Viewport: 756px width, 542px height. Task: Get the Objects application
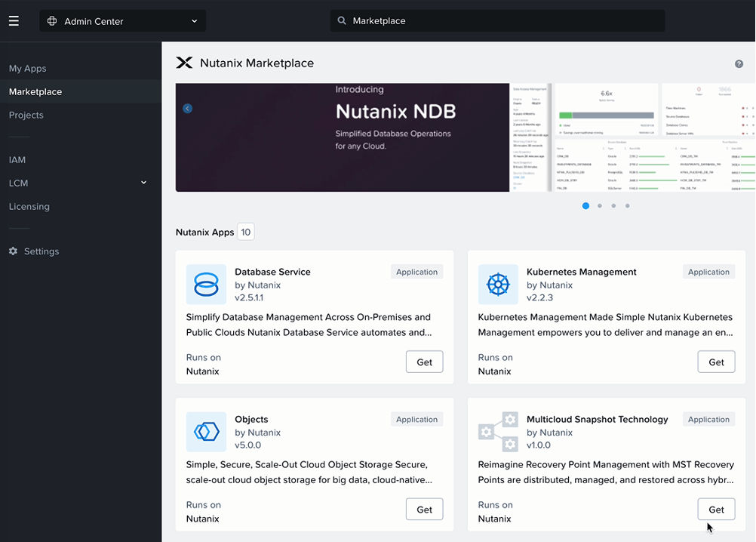[424, 509]
